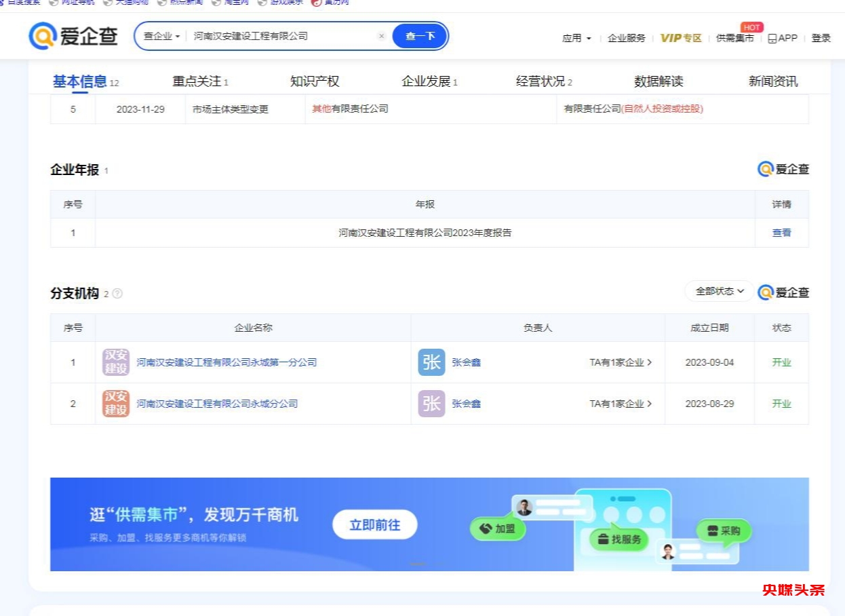
Task: Click the 爱企查 logo in header
Action: coord(73,36)
